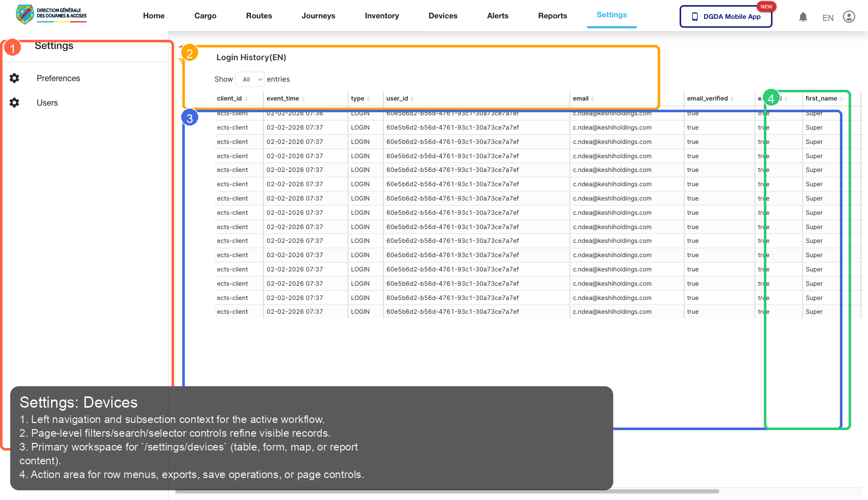Open the notifications bell icon
The width and height of the screenshot is (868, 500).
[803, 16]
